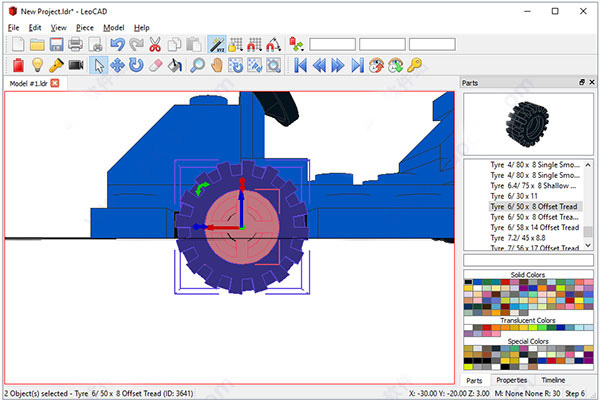Float the Parts panel
The height and width of the screenshot is (400, 600).
[581, 82]
